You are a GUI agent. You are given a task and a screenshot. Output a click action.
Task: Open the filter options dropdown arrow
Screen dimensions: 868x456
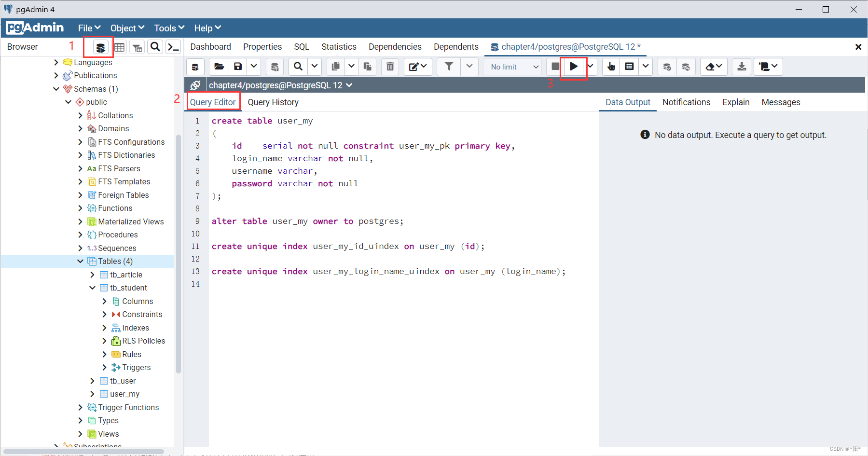pos(469,67)
